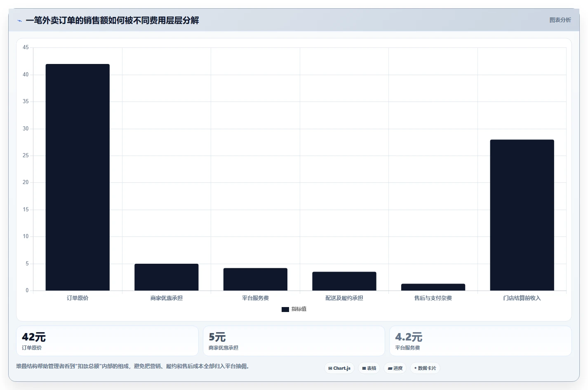Click the 门店结算前收入 x-axis label
The width and height of the screenshot is (588, 390).
[522, 298]
